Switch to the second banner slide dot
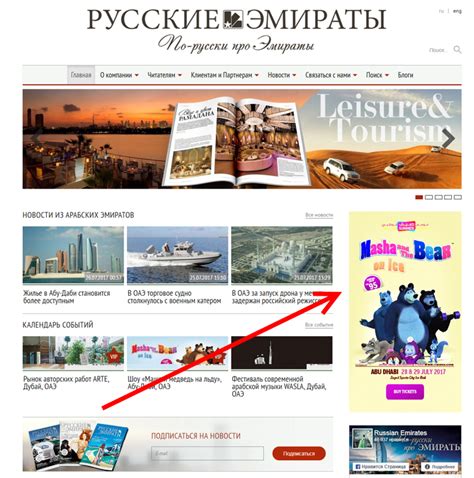Image resolution: width=474 pixels, height=478 pixels. [429, 197]
